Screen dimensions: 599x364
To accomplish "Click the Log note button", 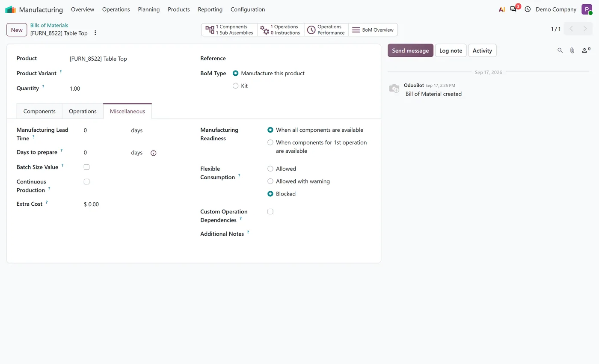I will point(451,50).
